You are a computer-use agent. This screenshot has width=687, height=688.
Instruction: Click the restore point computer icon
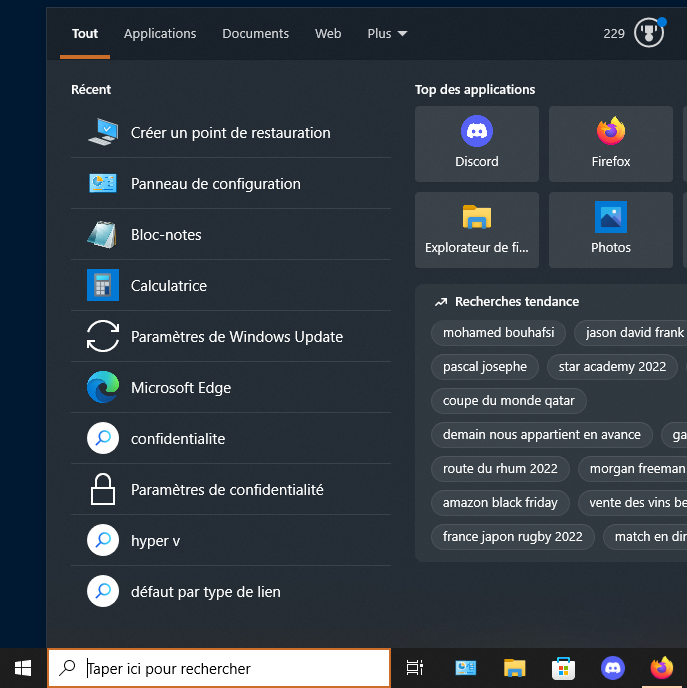tap(103, 132)
